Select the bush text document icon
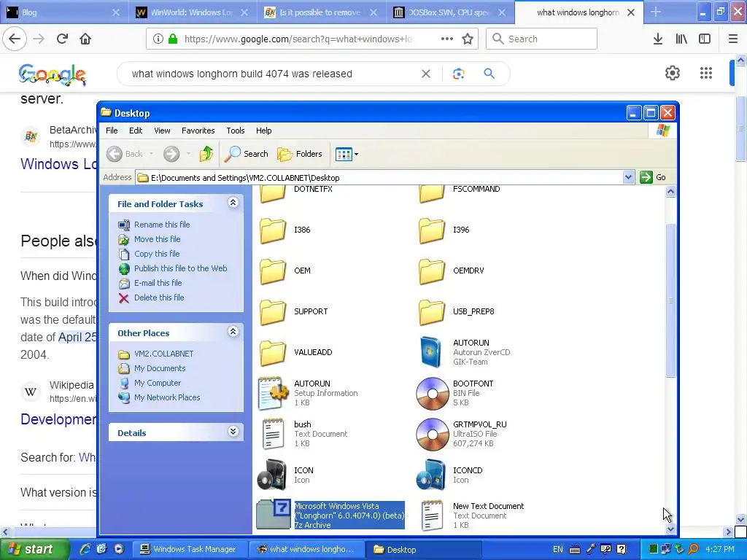The height and width of the screenshot is (560, 747). coord(273,434)
